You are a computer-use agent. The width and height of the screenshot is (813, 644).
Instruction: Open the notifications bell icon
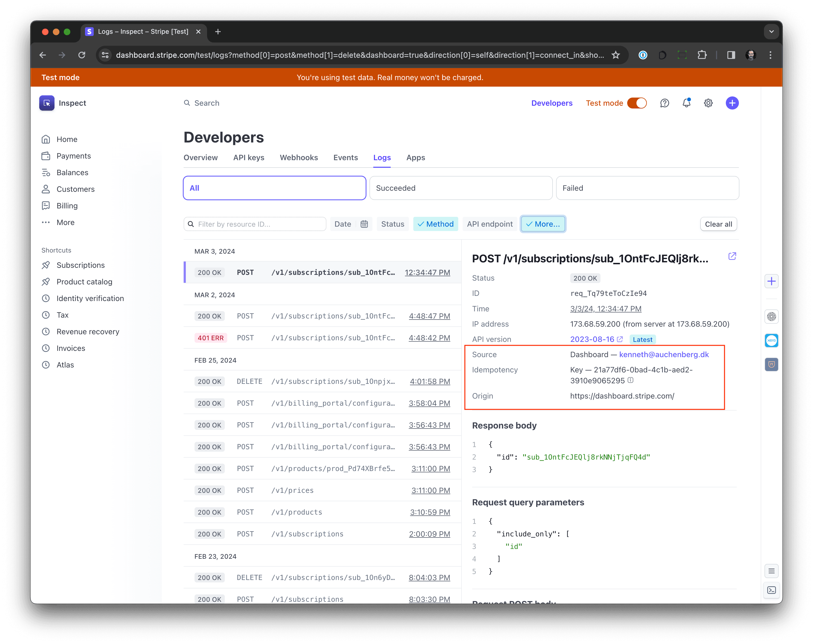[687, 103]
